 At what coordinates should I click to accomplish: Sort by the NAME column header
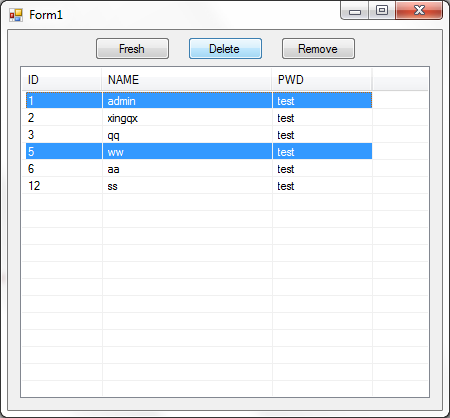click(187, 80)
